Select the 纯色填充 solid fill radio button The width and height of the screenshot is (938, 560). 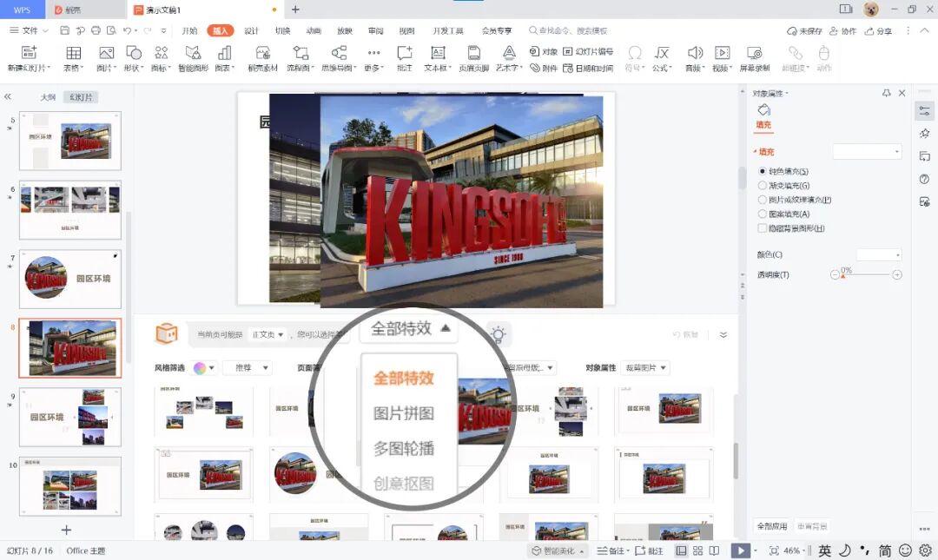pos(763,171)
